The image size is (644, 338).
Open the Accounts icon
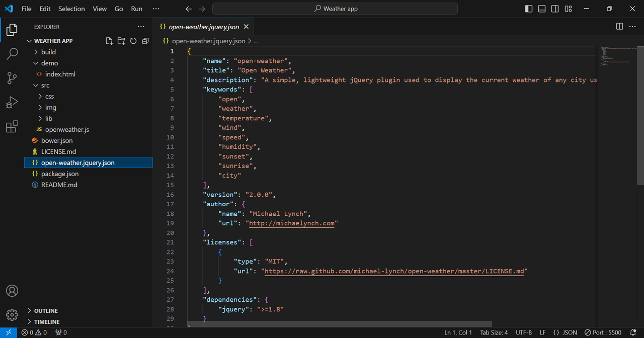[x=12, y=291]
